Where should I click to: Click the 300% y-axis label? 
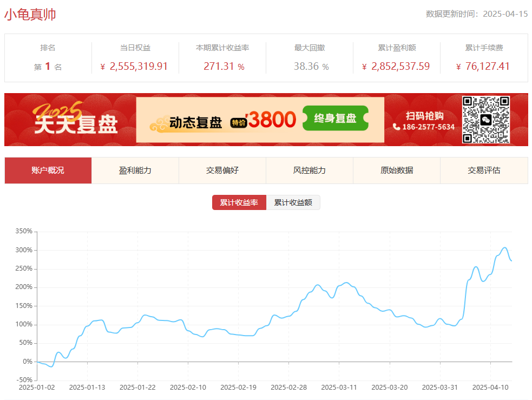24,250
